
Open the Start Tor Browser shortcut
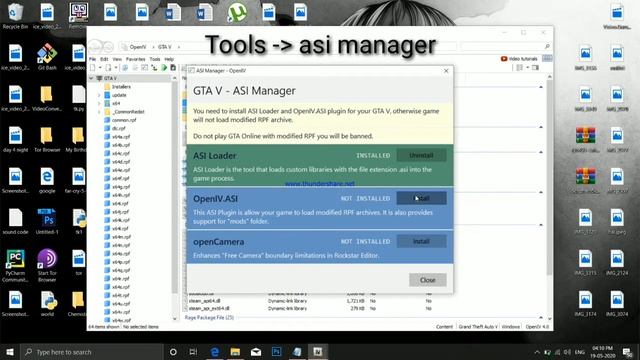click(x=47, y=265)
